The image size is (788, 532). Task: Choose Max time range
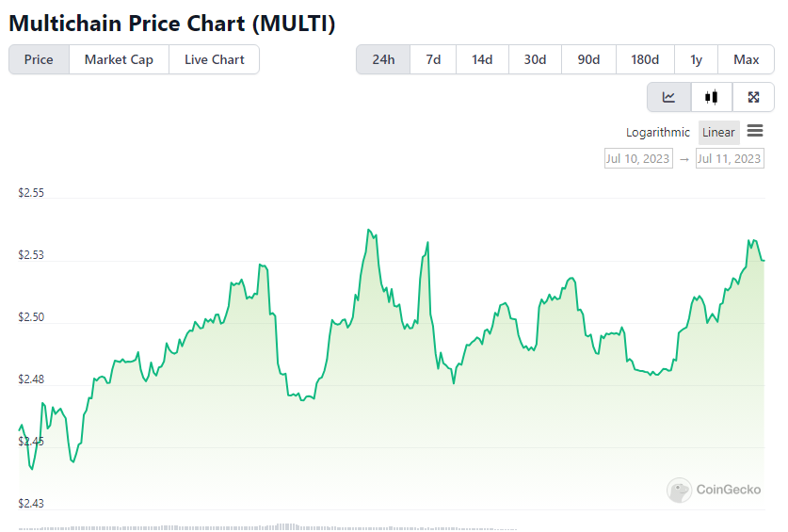click(747, 59)
